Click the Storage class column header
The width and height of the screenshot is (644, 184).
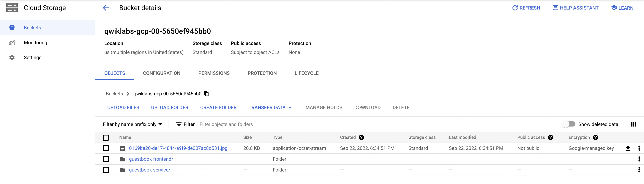[422, 137]
